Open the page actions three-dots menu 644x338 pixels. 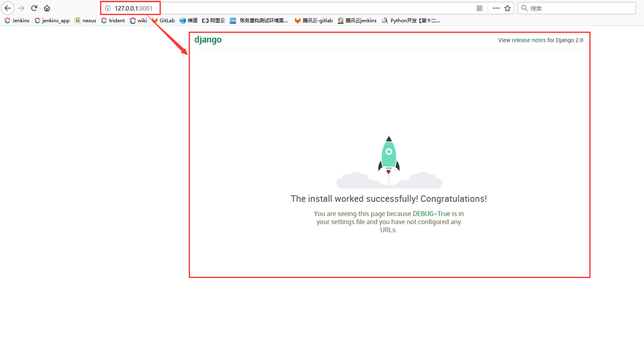coord(496,8)
